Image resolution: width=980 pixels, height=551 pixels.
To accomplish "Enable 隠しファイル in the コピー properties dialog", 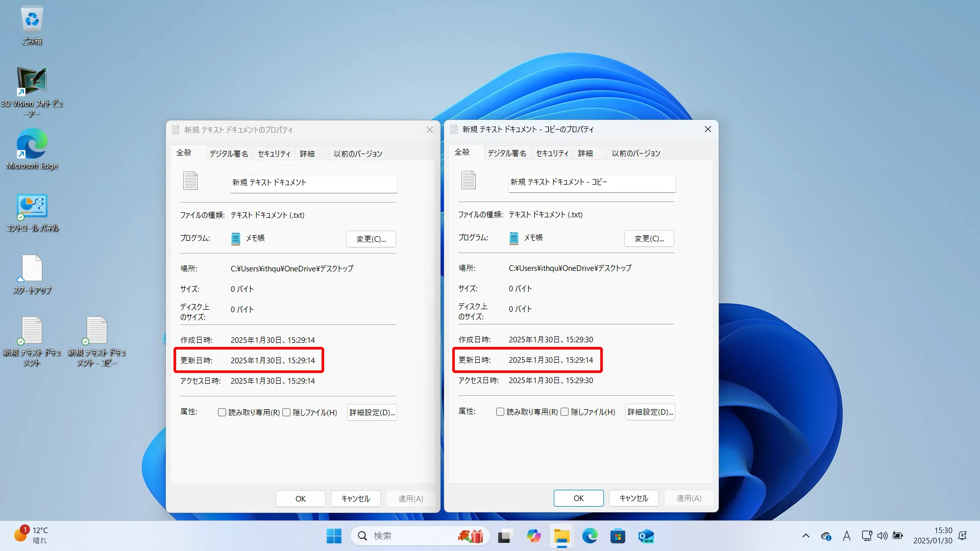I will pyautogui.click(x=565, y=412).
